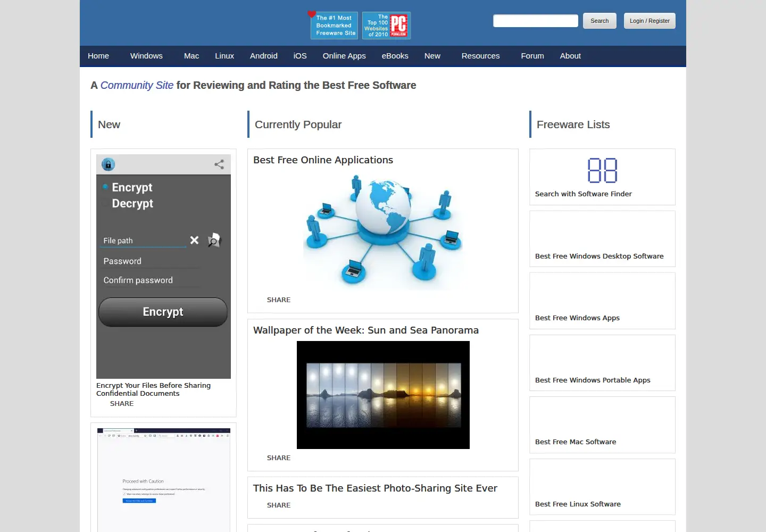Open the encryption app screenshot thumbnail
The width and height of the screenshot is (766, 532).
pyautogui.click(x=163, y=267)
